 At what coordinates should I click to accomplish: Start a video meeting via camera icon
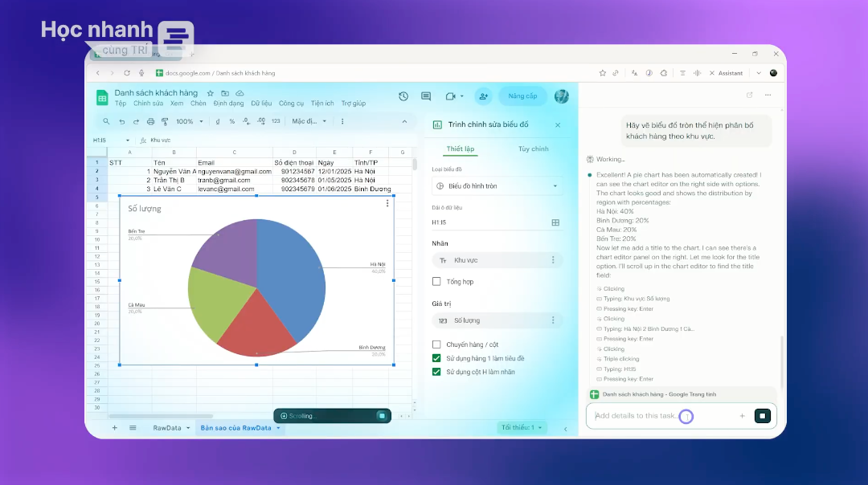point(451,96)
